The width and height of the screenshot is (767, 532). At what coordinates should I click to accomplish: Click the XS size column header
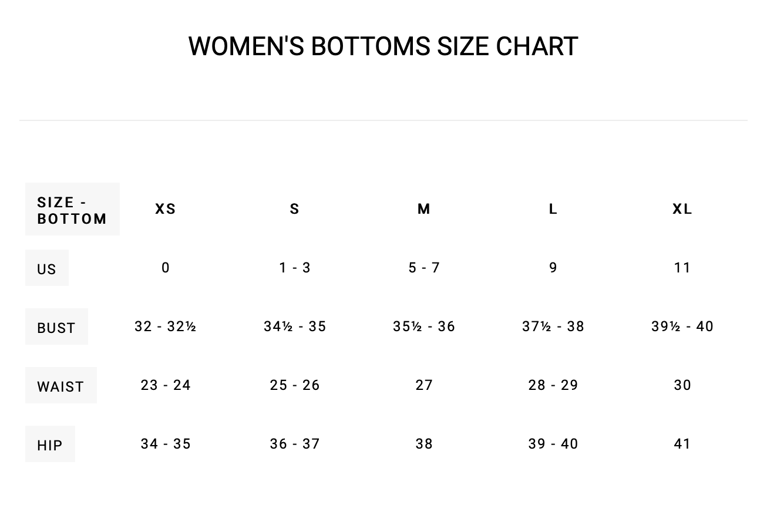(x=166, y=209)
